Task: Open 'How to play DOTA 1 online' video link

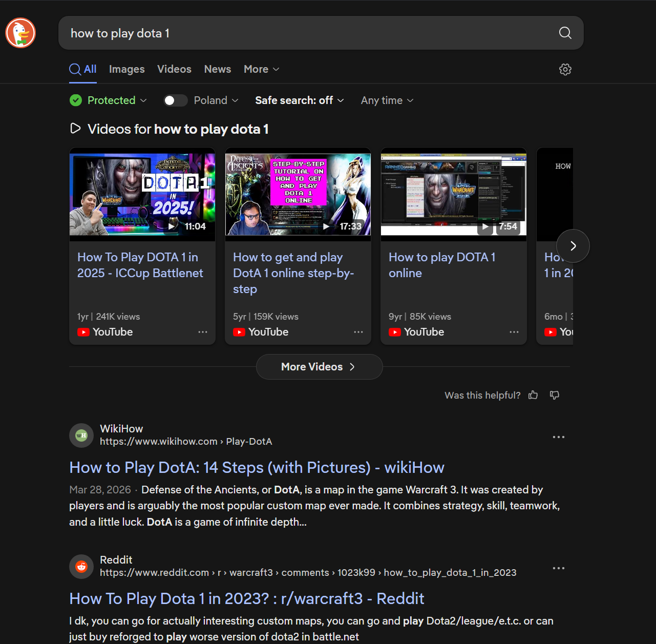Action: pyautogui.click(x=442, y=265)
